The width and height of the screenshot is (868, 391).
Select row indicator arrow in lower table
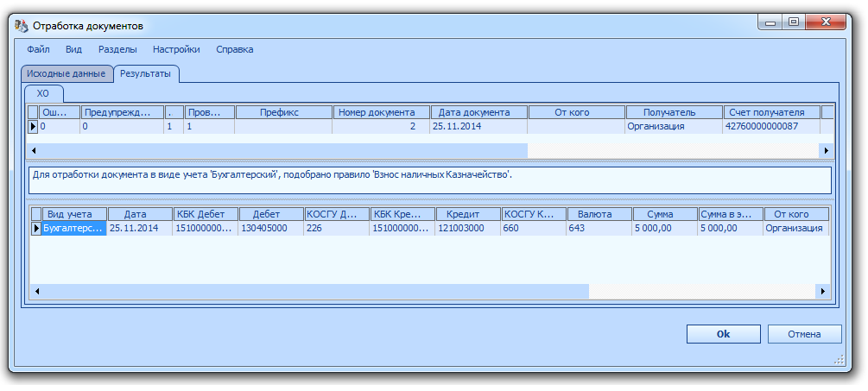coord(35,229)
